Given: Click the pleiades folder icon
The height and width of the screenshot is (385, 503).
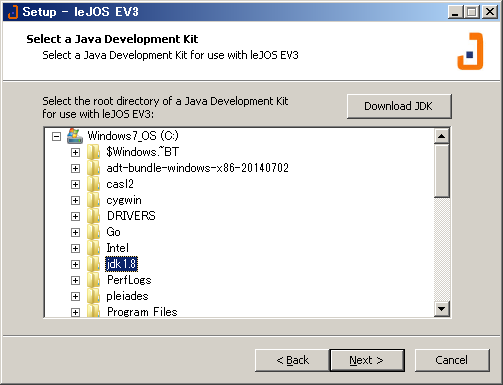Looking at the screenshot, I should pos(93,296).
